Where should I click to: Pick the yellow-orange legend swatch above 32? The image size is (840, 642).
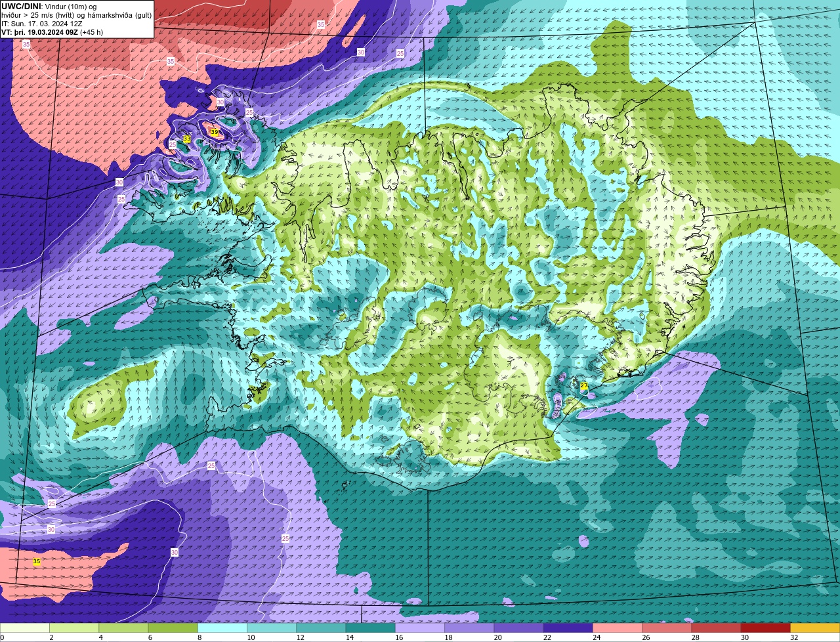coord(815,628)
